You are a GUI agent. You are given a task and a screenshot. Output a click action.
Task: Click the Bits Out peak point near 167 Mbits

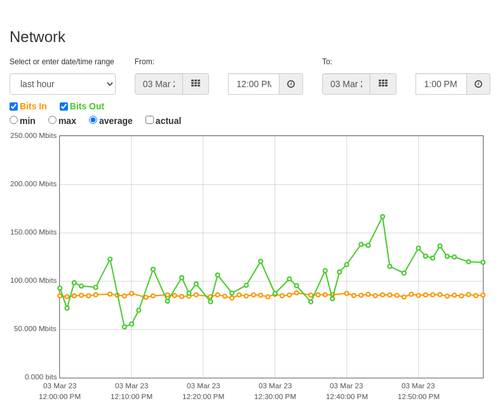[382, 217]
